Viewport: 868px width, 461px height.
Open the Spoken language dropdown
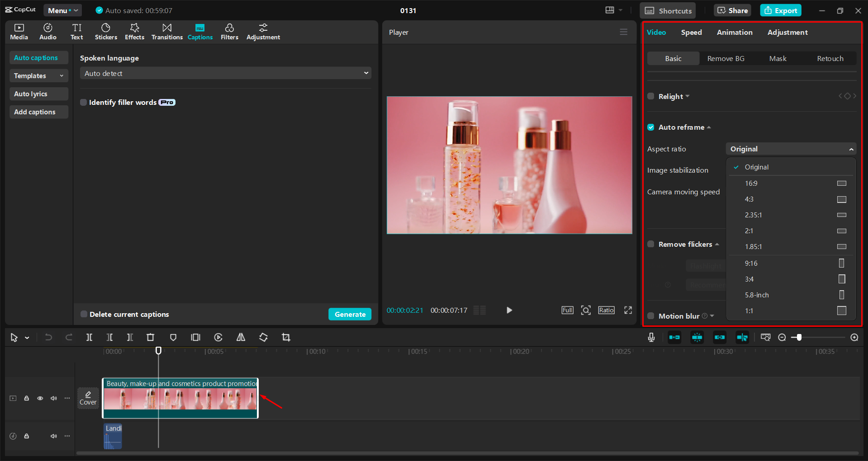[x=225, y=73]
